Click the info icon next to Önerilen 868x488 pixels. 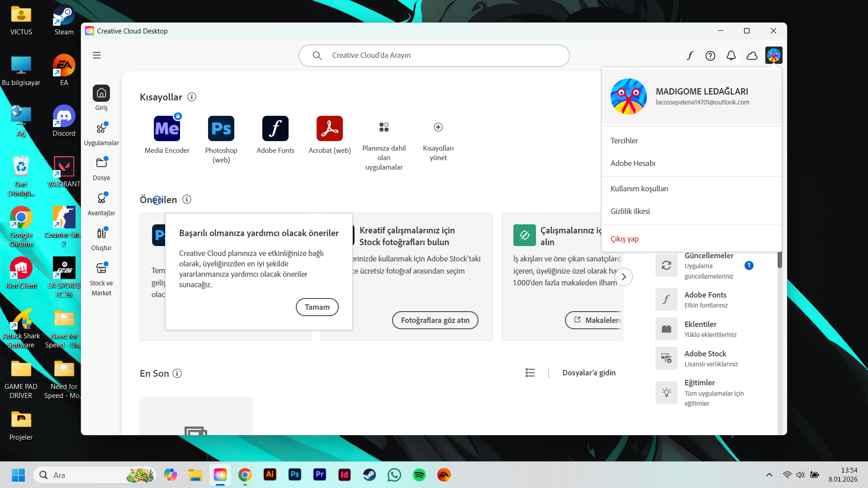[x=187, y=199]
